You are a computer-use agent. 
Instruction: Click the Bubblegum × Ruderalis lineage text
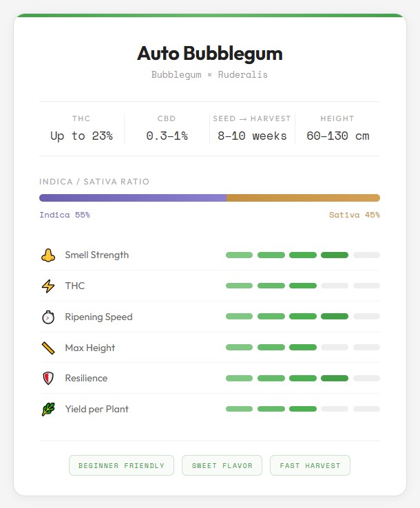click(209, 74)
